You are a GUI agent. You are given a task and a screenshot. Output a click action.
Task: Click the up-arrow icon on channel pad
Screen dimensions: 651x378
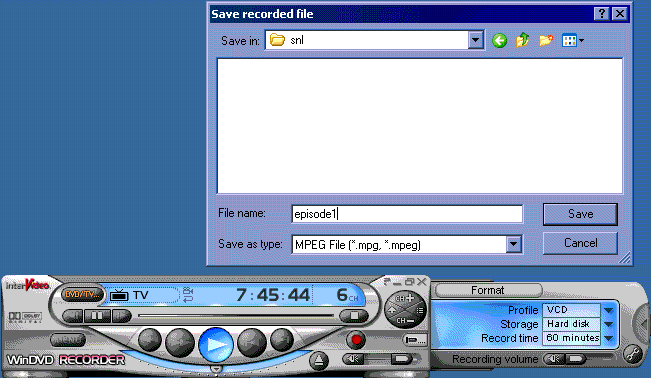392,310
